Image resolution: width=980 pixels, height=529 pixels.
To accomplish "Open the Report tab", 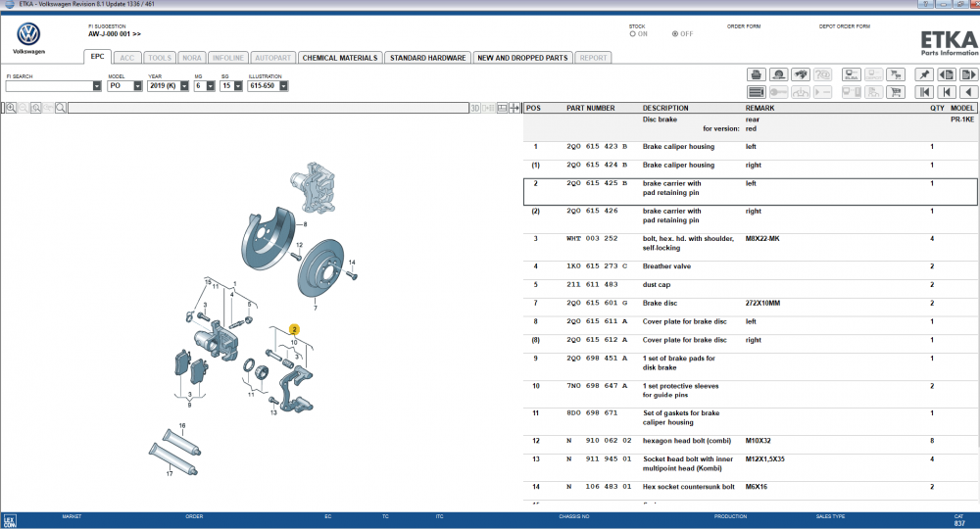I will 593,58.
